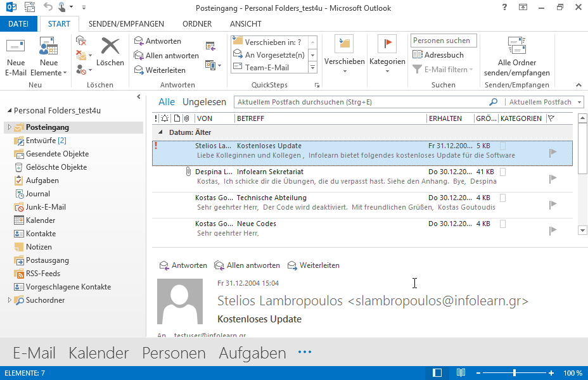Click Weiterleiten in the reading pane

313,265
